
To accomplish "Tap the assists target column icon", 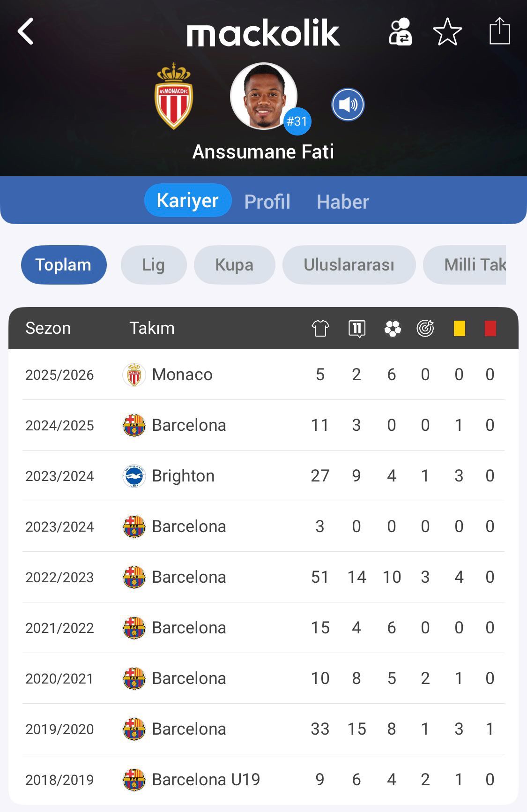I will [425, 328].
